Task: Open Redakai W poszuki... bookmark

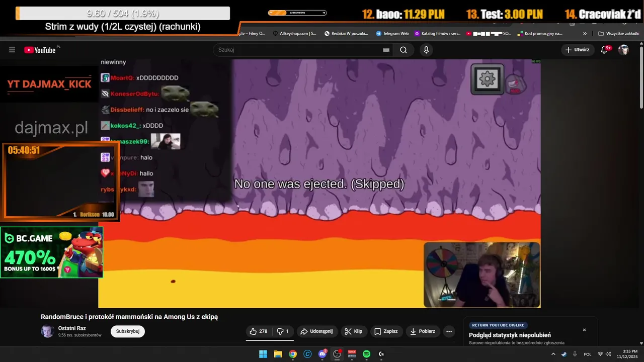Action: 346,34
